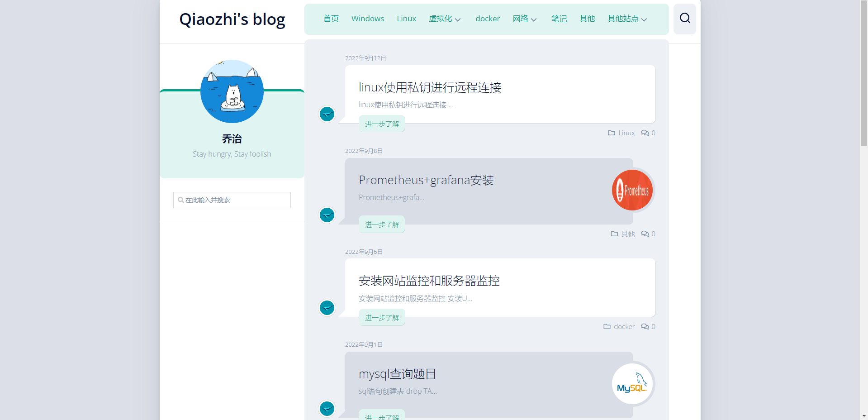Open the 其他 navigation item
The width and height of the screenshot is (868, 420).
[587, 19]
